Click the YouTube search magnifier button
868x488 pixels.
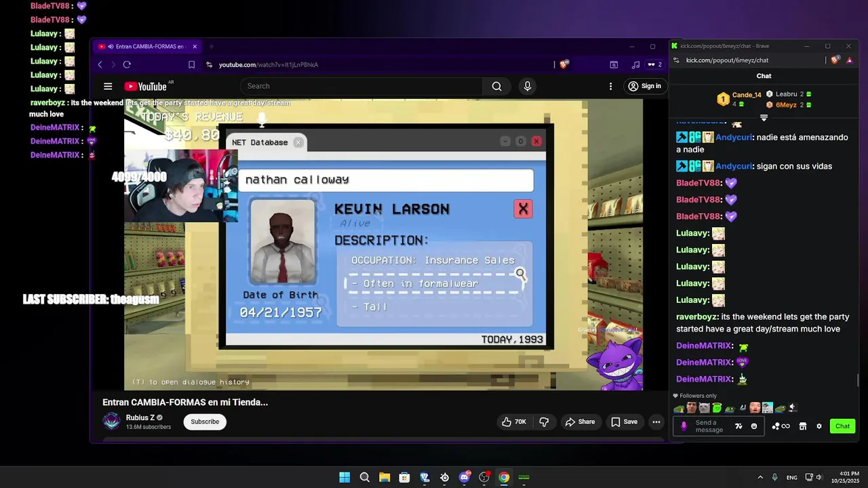click(497, 86)
